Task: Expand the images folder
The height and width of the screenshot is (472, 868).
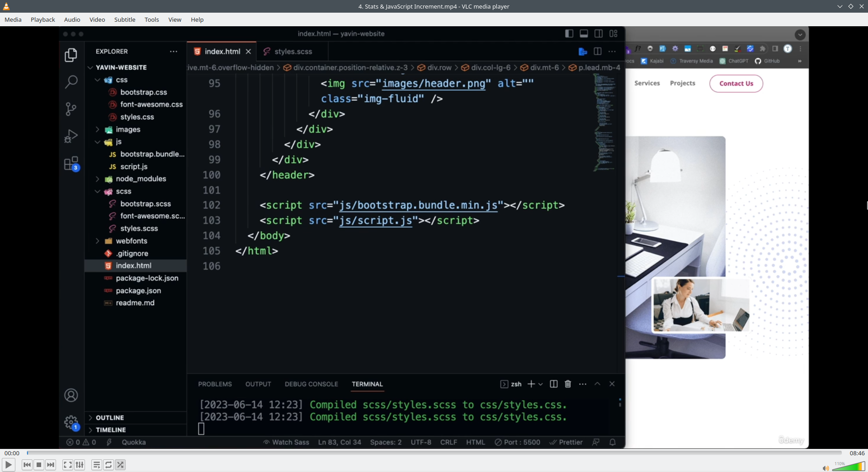Action: click(98, 129)
